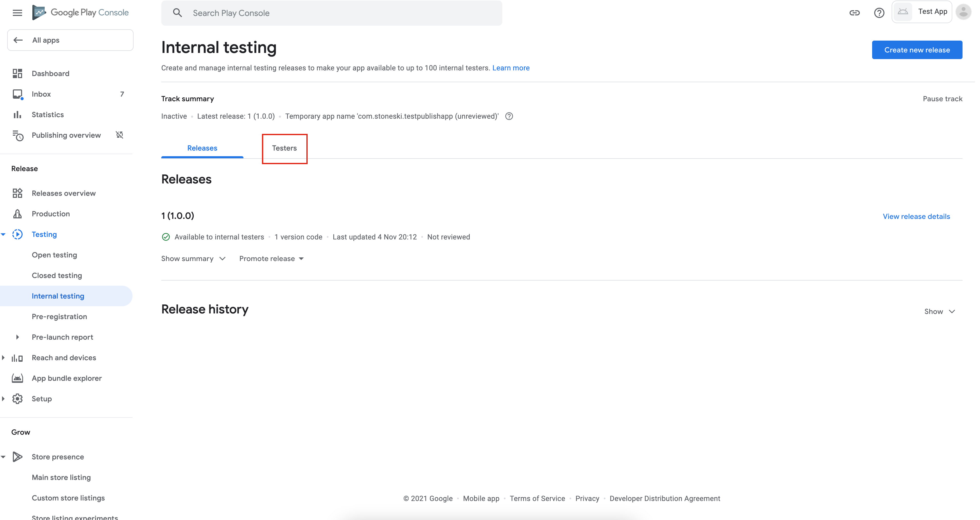
Task: Open Pre-registration in sidebar
Action: (x=59, y=316)
